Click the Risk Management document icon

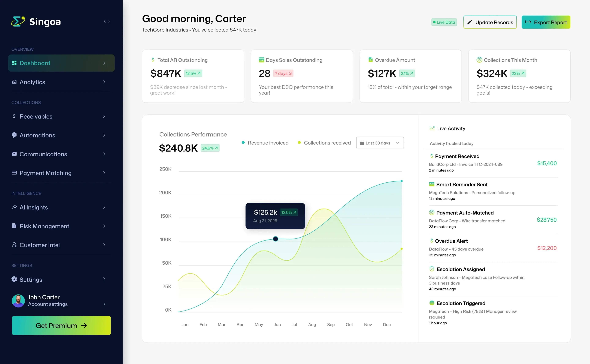(x=14, y=226)
